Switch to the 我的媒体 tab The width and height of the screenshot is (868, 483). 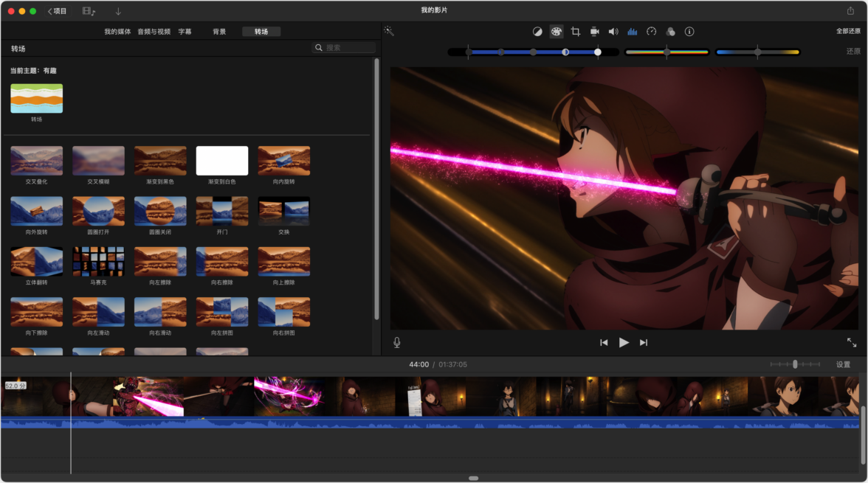[x=117, y=32]
